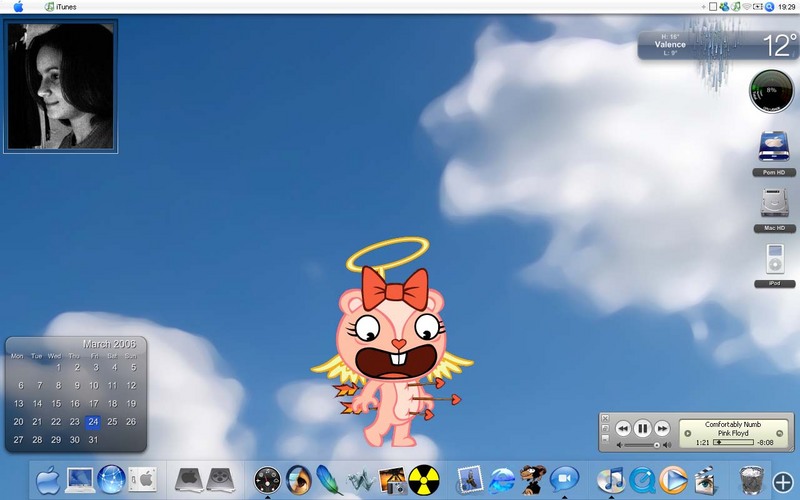This screenshot has height=500, width=800.
Task: Open the W-shaped Word dock icon
Action: (x=361, y=481)
